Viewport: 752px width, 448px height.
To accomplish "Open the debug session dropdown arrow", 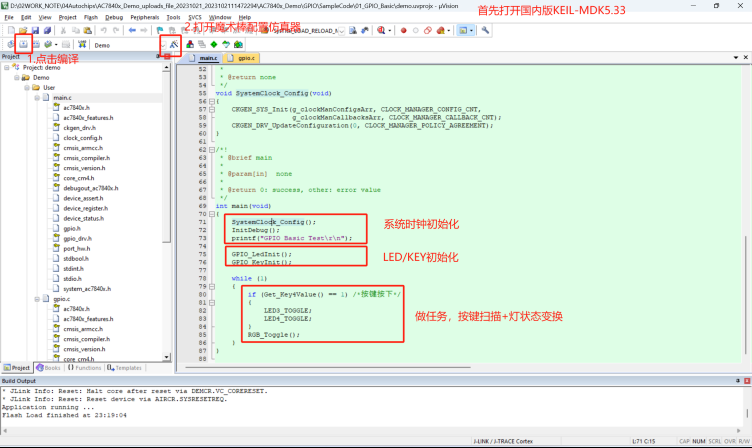I will click(389, 31).
